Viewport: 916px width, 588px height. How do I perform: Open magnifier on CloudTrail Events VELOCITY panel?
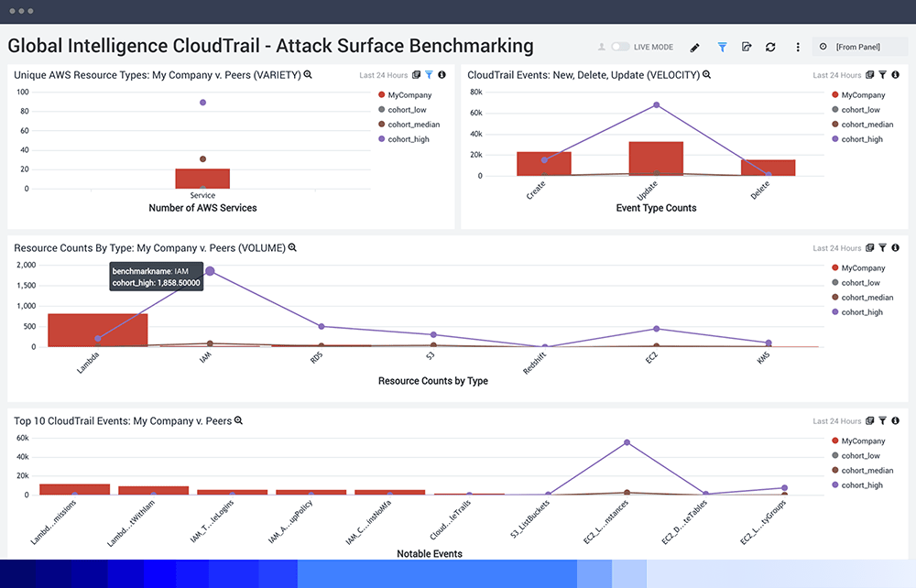[707, 75]
